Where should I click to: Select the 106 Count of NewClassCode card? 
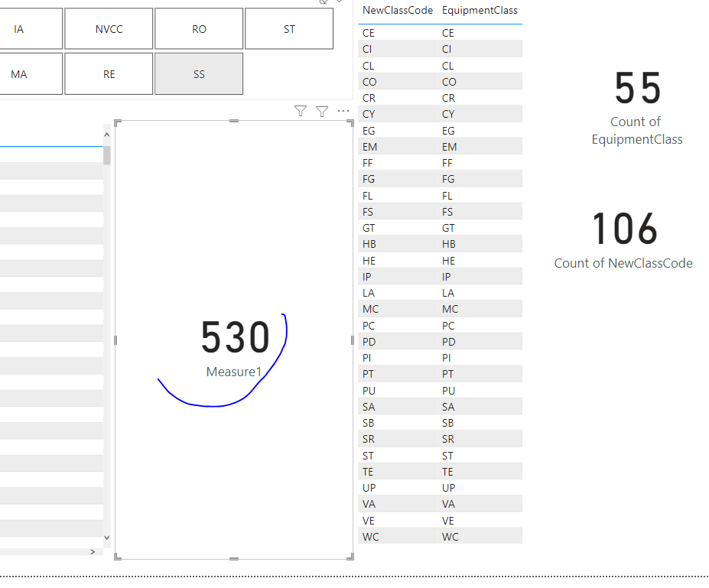(623, 239)
